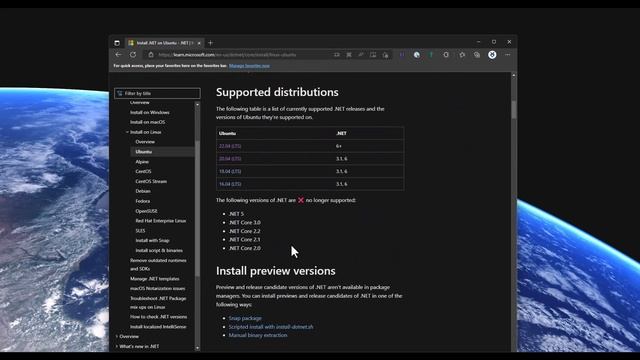Image resolution: width=640 pixels, height=360 pixels.
Task: Open the tab actions menu icon
Action: tap(117, 42)
